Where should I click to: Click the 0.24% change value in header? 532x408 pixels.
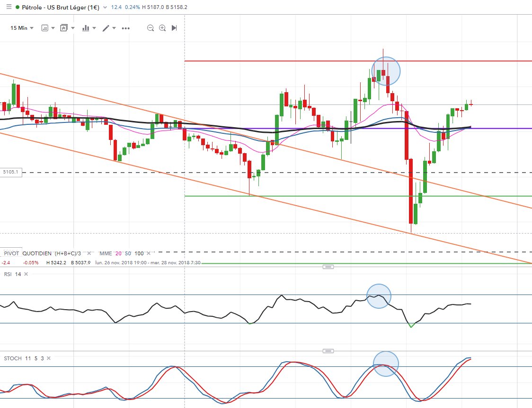click(x=133, y=7)
